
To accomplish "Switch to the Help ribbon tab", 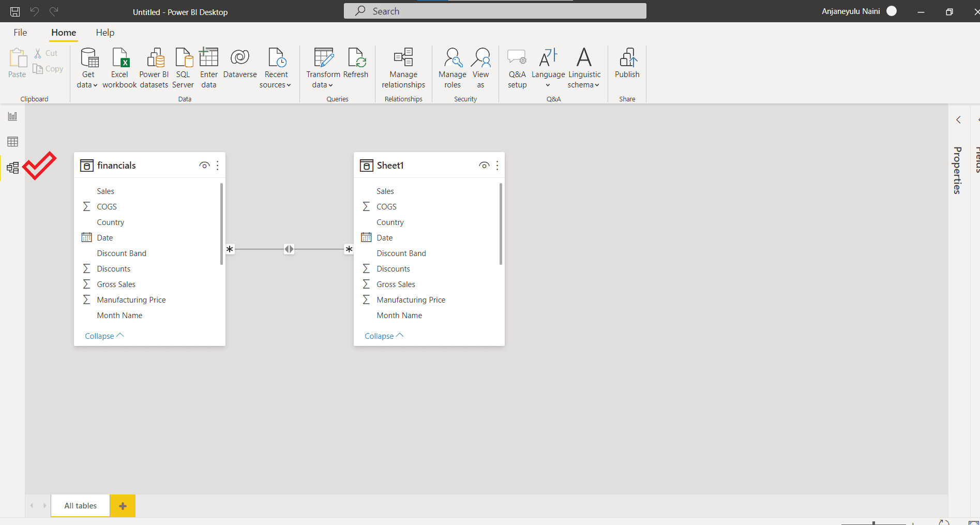I will 105,33.
